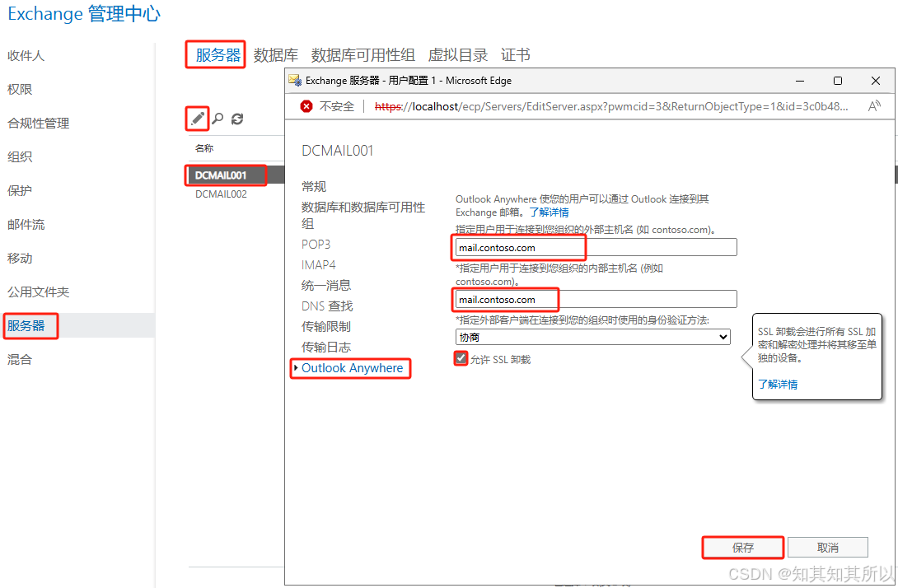Screen dimensions: 898x588
Task: Select the DCMAIL001 server row
Action: [x=236, y=175]
